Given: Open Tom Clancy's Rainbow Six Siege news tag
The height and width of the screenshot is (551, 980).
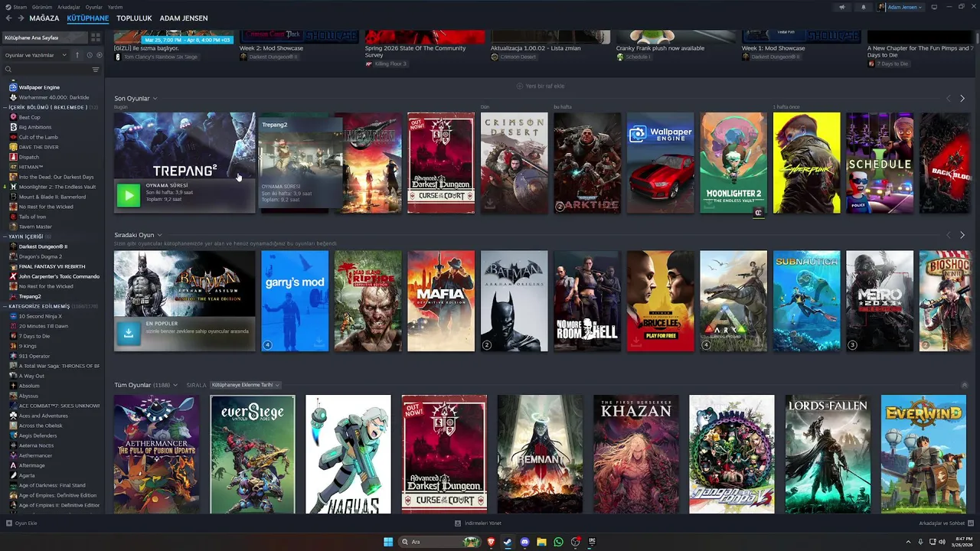Looking at the screenshot, I should tap(156, 57).
